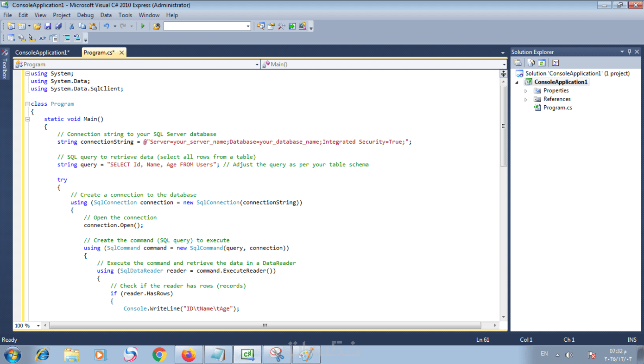Start debugging with the green play icon
Screen dimensions: 644x364
tap(143, 26)
